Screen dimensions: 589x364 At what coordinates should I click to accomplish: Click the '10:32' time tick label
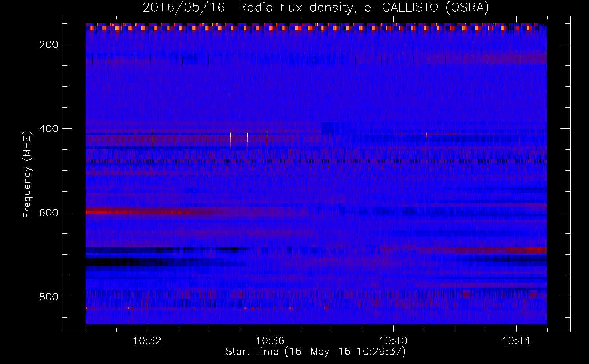pos(147,341)
